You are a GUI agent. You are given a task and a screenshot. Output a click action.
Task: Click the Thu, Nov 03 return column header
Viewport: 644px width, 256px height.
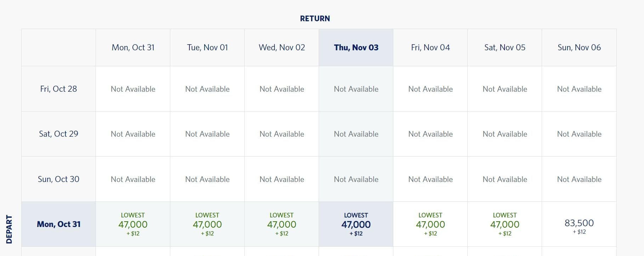click(x=356, y=47)
